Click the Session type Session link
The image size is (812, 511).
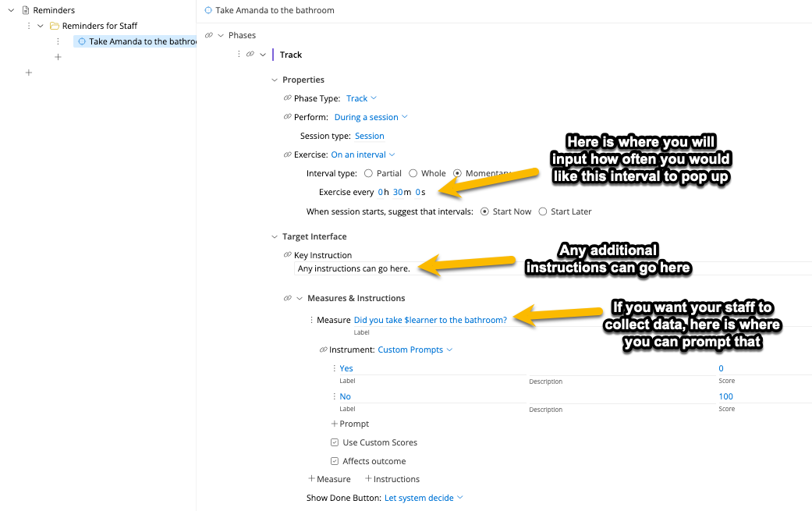pos(369,137)
